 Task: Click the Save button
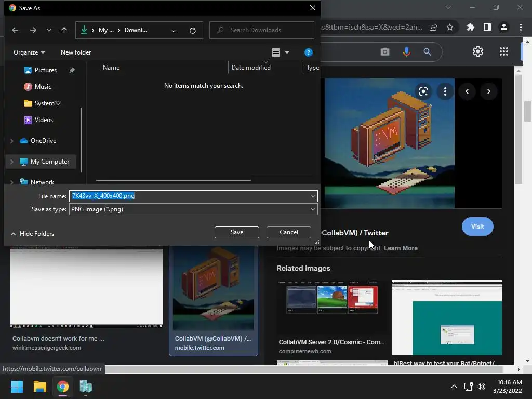[x=237, y=232]
